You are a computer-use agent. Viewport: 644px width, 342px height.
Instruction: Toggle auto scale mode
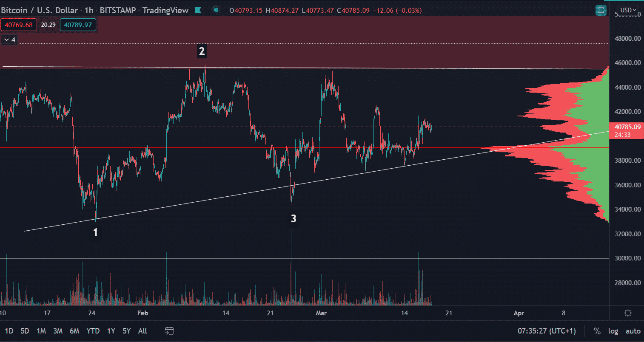tap(633, 331)
